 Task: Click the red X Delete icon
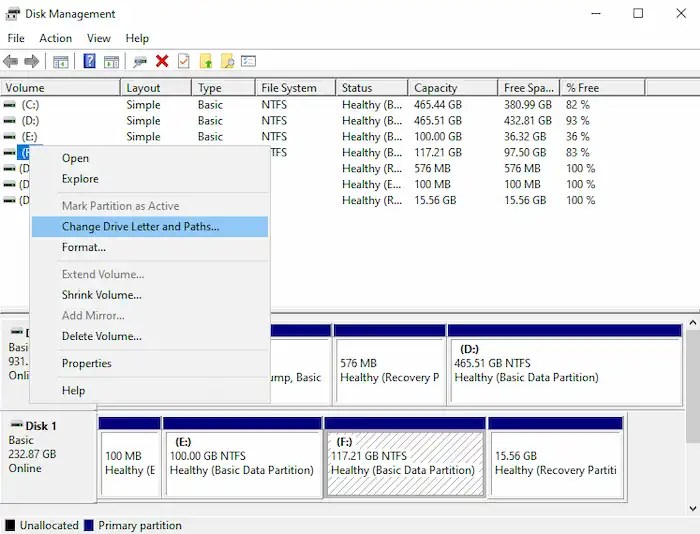point(162,61)
